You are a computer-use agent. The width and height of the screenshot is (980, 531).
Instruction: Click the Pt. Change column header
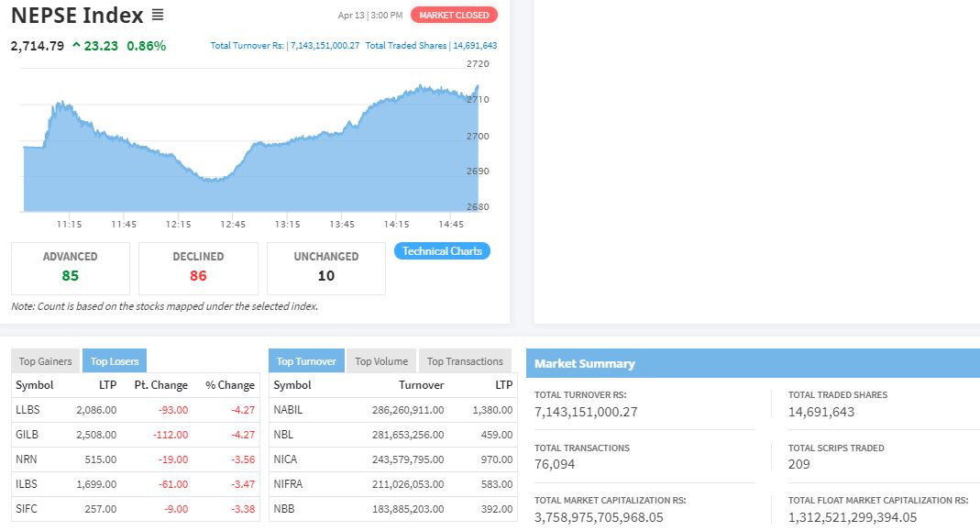[160, 384]
